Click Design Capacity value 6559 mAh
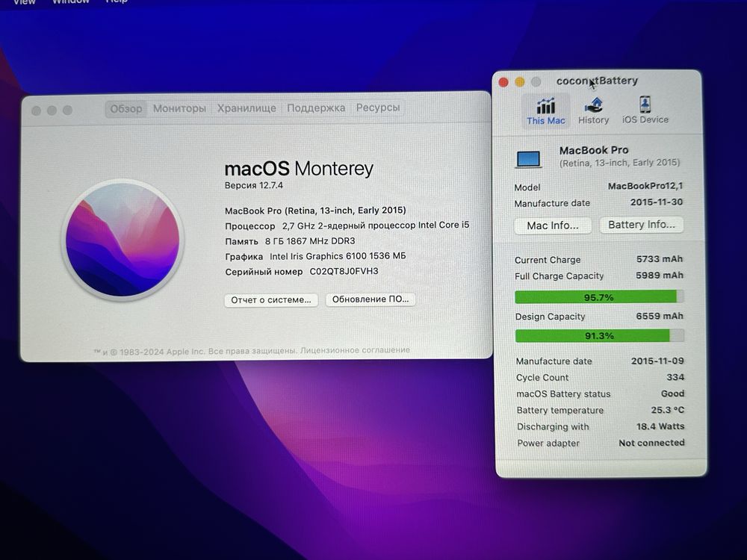The width and height of the screenshot is (747, 560). [660, 316]
